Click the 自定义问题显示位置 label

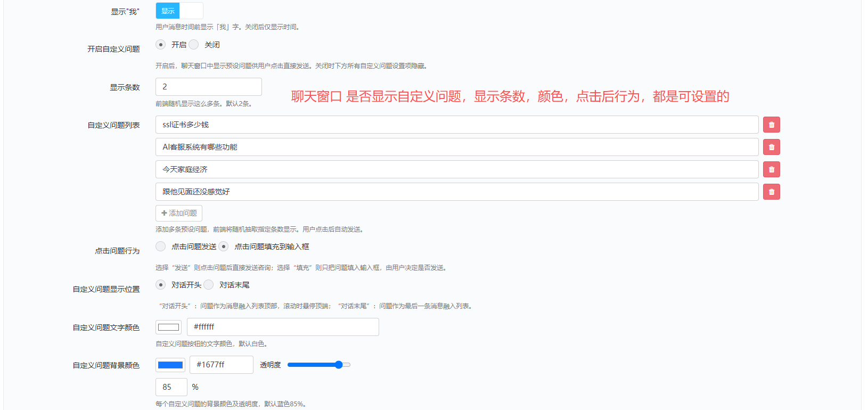click(x=106, y=289)
